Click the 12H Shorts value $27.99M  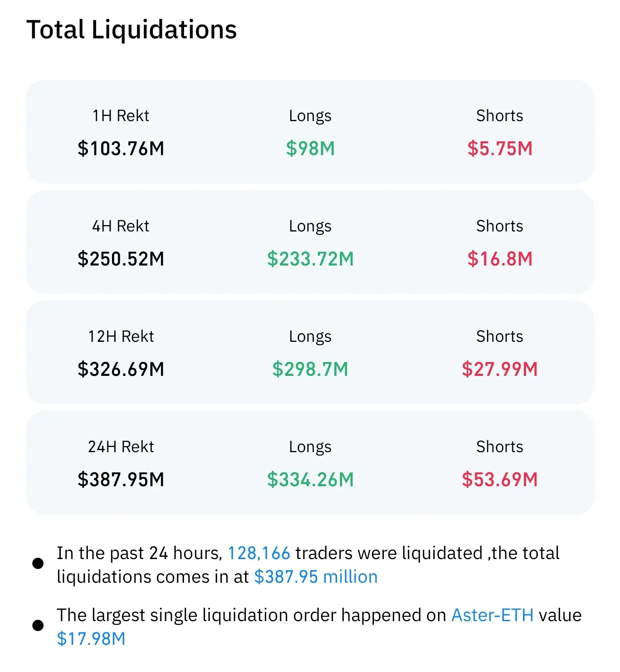[500, 369]
